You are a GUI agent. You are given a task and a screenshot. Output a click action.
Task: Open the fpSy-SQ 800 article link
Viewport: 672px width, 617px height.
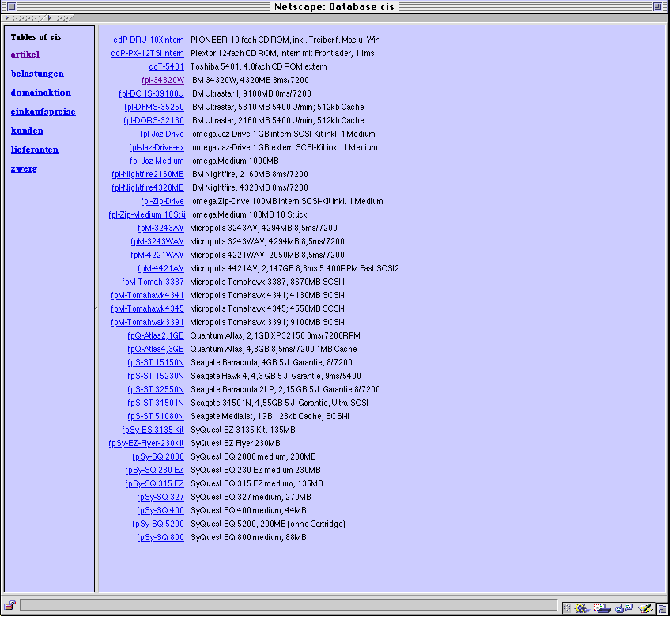[160, 537]
